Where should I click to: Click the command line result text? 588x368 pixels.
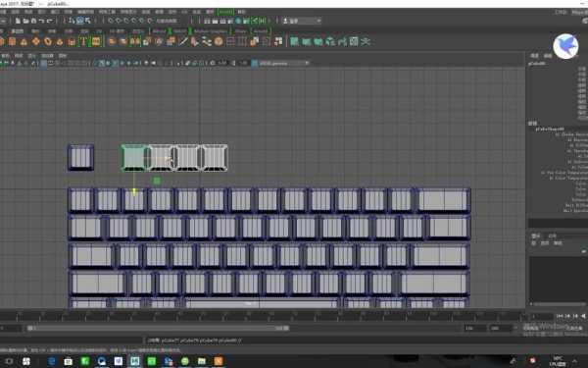(194, 341)
